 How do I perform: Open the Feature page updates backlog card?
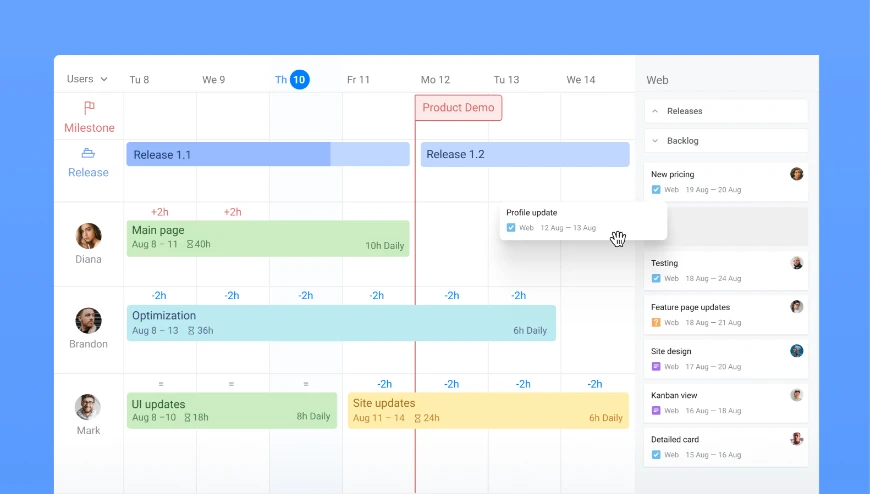pos(726,314)
